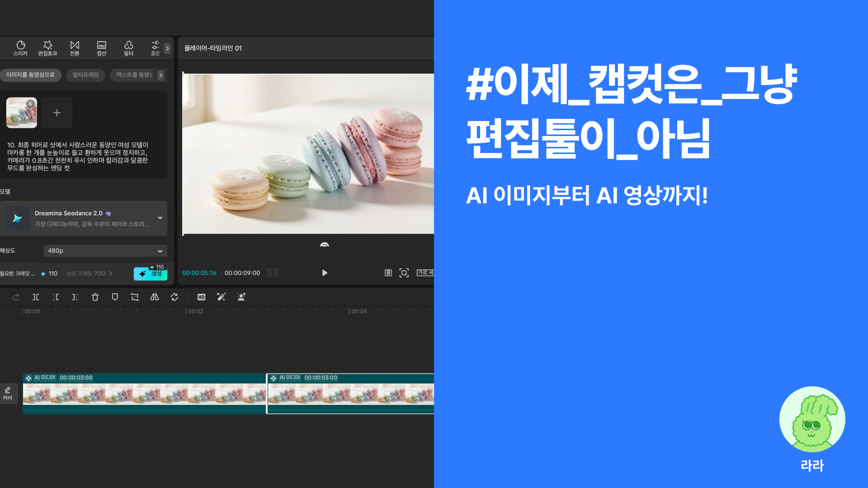Open the 전환 transitions panel

[75, 48]
